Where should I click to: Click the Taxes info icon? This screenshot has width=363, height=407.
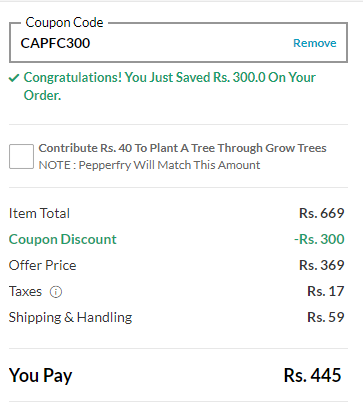tap(56, 292)
